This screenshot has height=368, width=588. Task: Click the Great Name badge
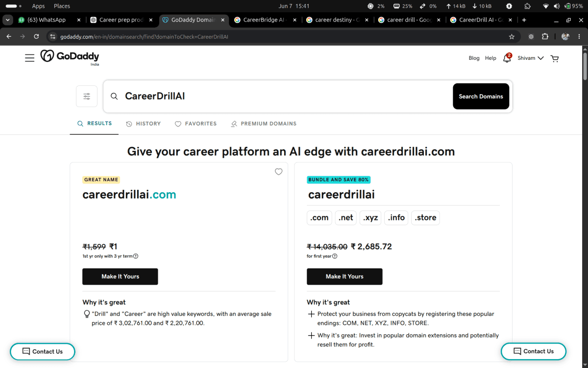(x=101, y=180)
